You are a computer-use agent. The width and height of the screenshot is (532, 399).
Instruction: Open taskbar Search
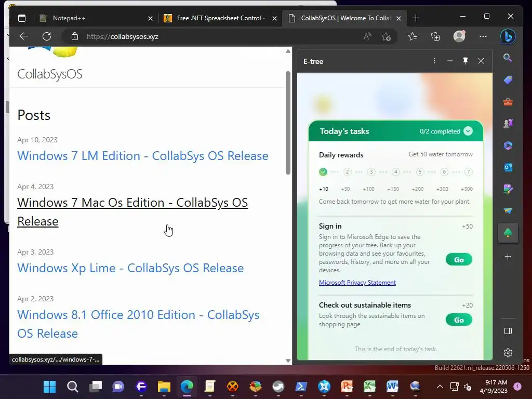[x=73, y=387]
